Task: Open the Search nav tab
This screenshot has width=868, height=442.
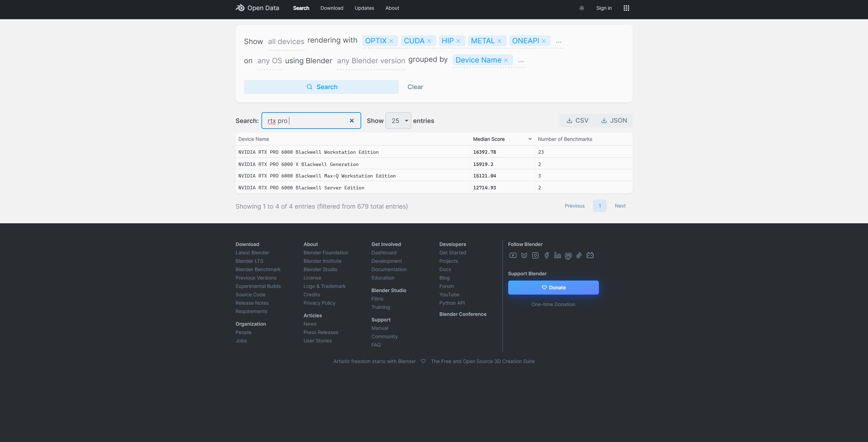Action: [x=301, y=8]
